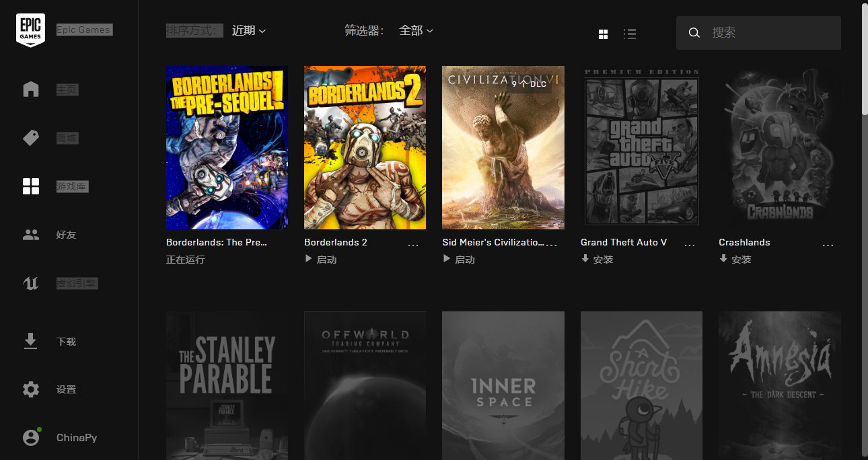Open the 下载 downloads entry
Image resolution: width=868 pixels, height=460 pixels.
point(50,342)
